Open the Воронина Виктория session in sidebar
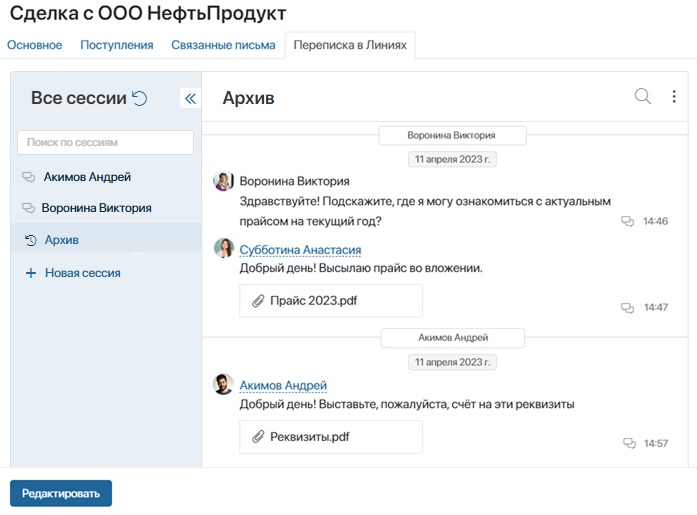Image resolution: width=697 pixels, height=515 pixels. (106, 208)
